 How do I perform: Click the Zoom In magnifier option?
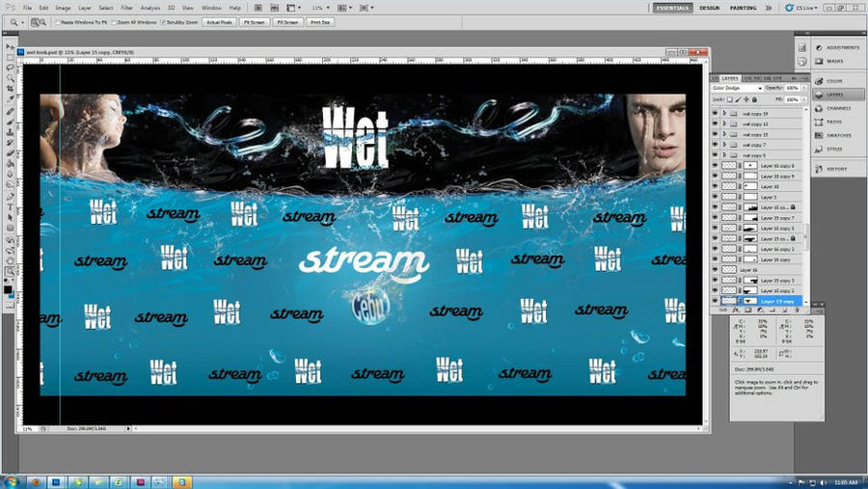coord(35,22)
